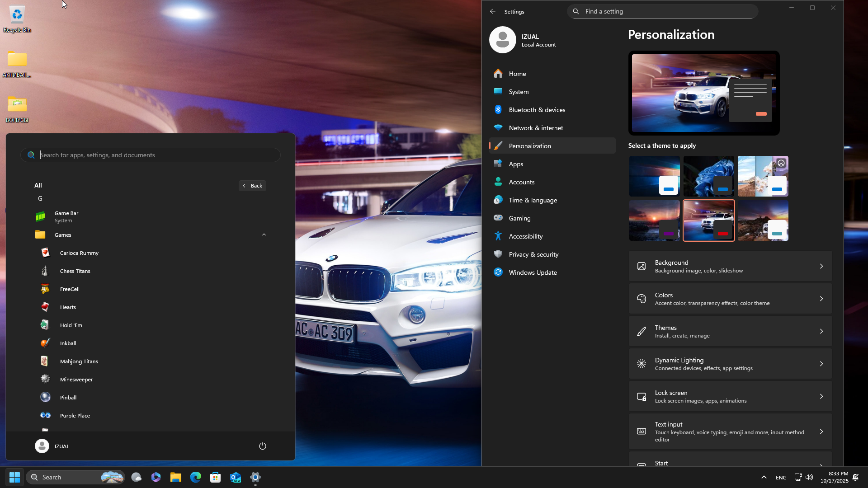Launch Minesweeper game from list
868x488 pixels.
(76, 380)
